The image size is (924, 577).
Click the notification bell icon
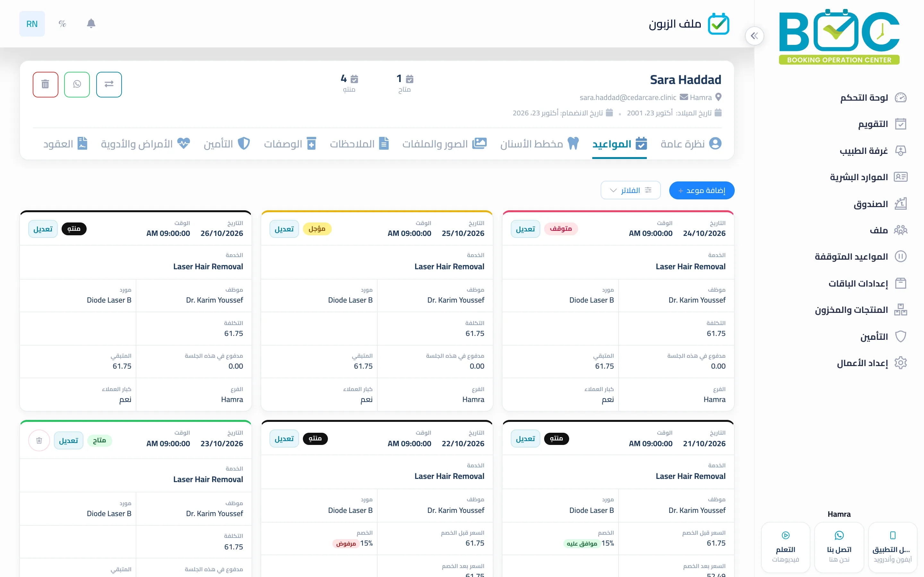click(91, 24)
